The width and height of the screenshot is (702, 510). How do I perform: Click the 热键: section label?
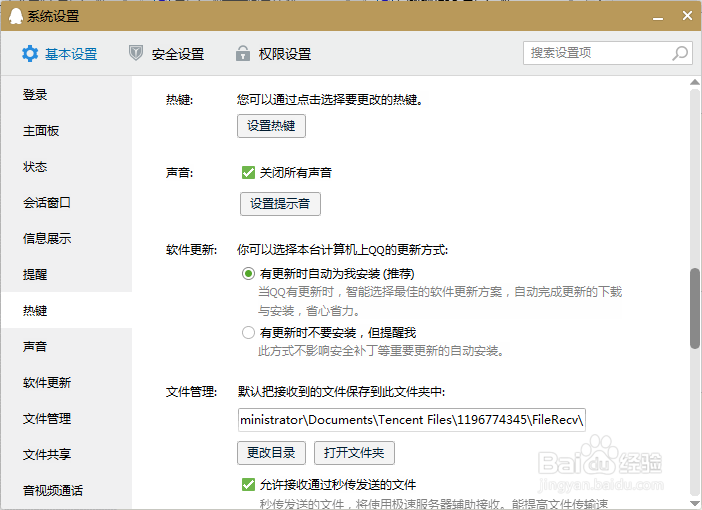pos(180,99)
